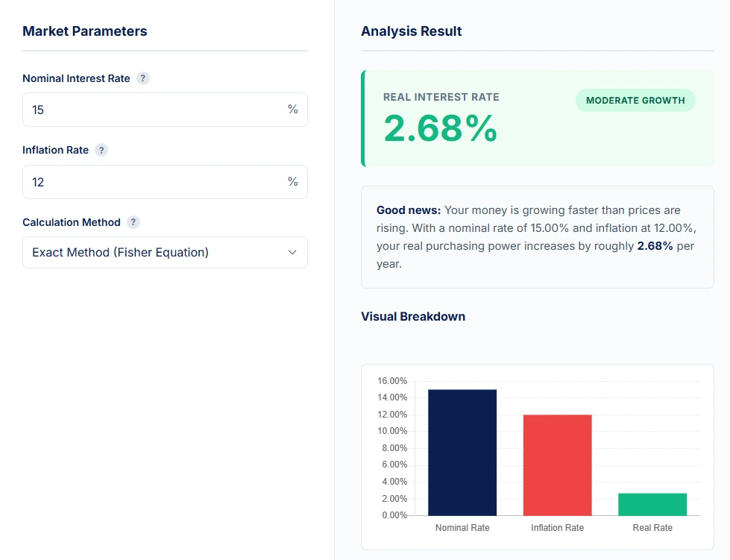Click the Real Rate label under the chart
730x560 pixels.
click(x=652, y=527)
